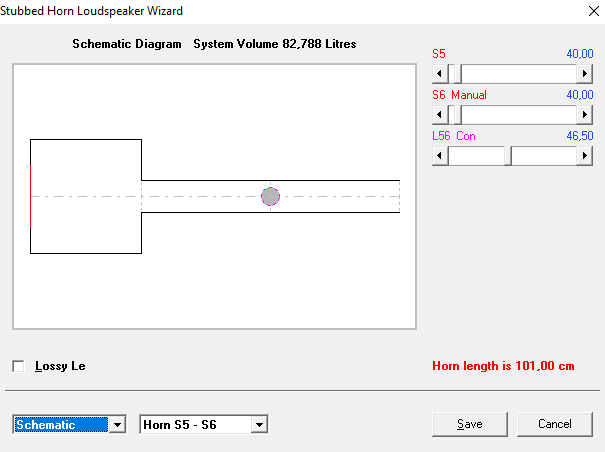Click the red driver line on chamber
The image size is (605, 452).
[x=30, y=196]
